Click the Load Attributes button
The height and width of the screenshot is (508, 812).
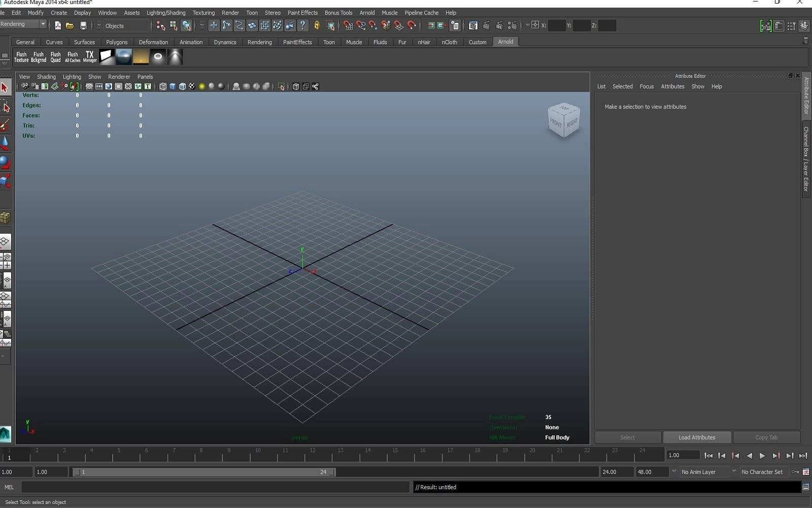[x=697, y=437]
